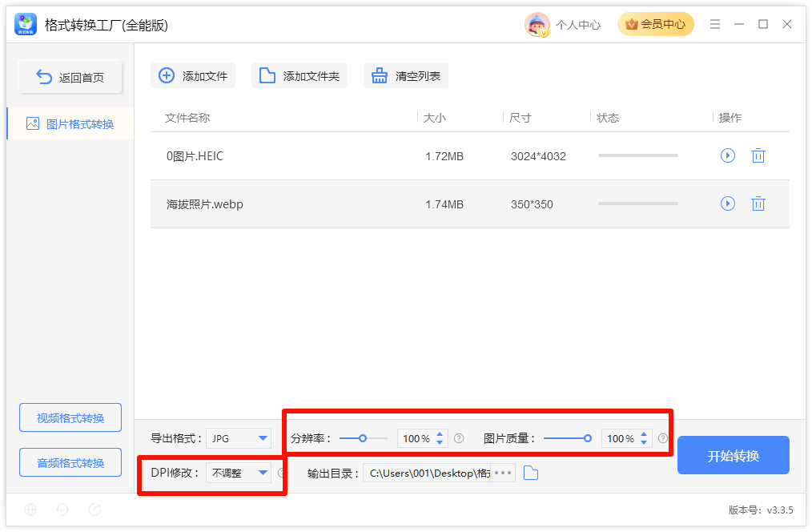Viewport: 812px width, 532px height.
Task: Decrease 图片质量 with the down arrow
Action: pyautogui.click(x=644, y=443)
